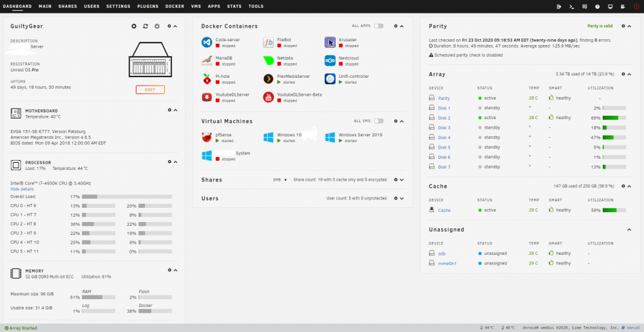Open the Code-server container icon
The width and height of the screenshot is (644, 332).
pos(207,42)
